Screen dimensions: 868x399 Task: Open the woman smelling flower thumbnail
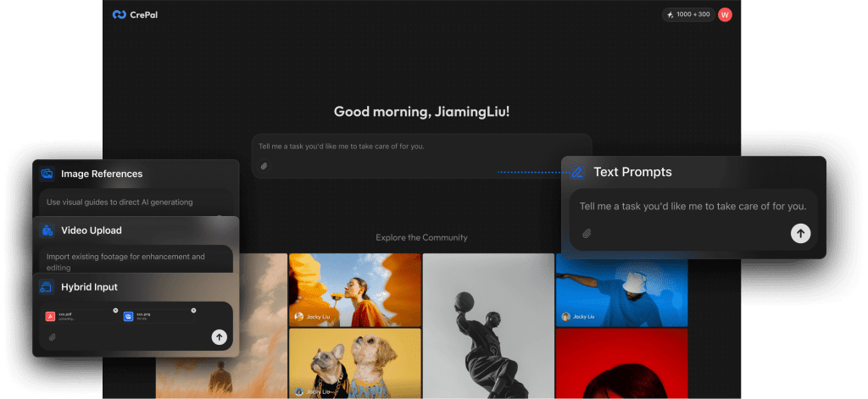354,290
